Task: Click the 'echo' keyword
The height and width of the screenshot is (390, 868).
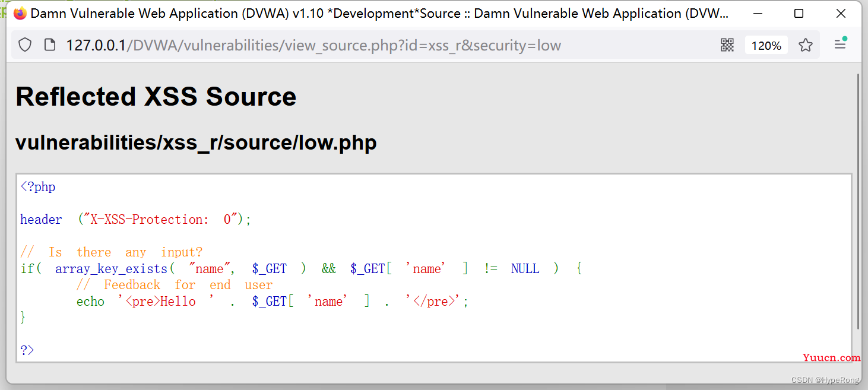Action: (90, 302)
